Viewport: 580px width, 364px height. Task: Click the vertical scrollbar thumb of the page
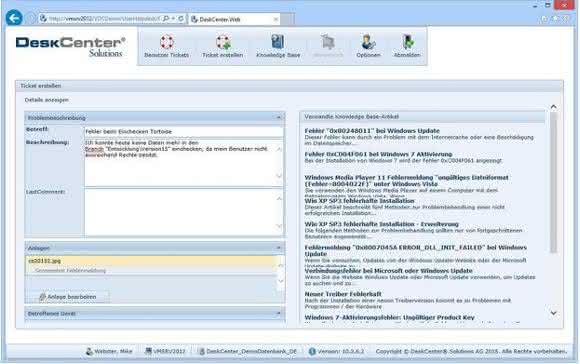pyautogui.click(x=553, y=182)
